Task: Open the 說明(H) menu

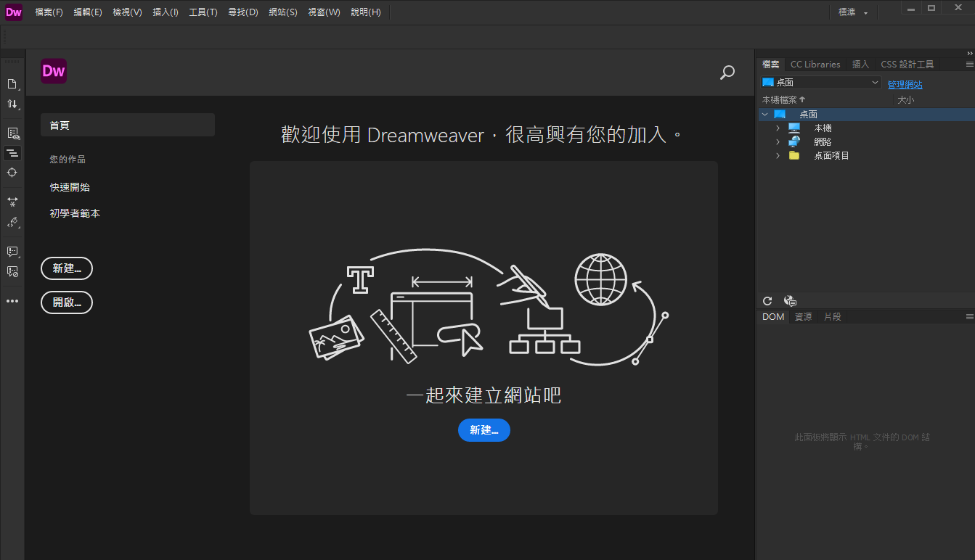Action: tap(366, 12)
